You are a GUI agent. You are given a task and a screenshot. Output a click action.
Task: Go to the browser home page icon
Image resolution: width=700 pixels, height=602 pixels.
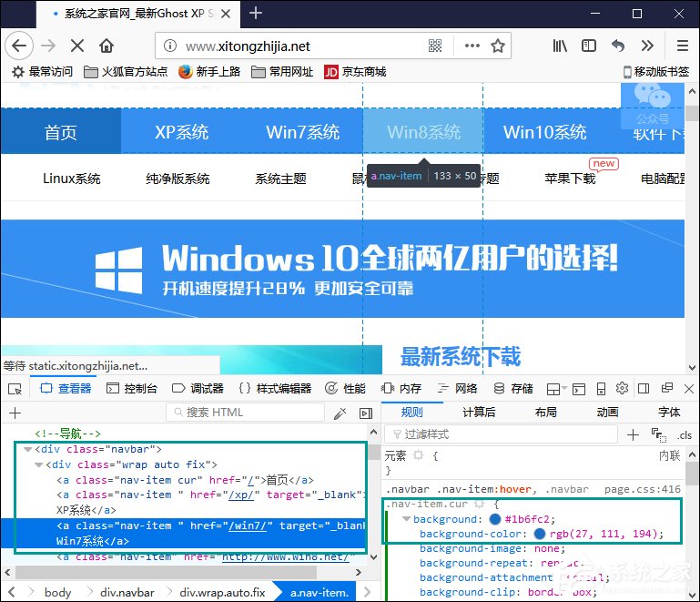[x=107, y=46]
